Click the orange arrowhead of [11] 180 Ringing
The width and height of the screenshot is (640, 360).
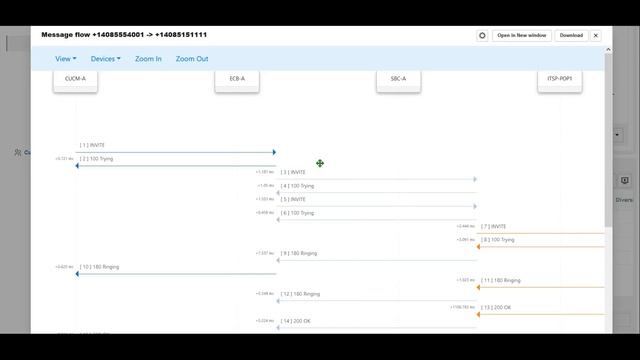478,287
